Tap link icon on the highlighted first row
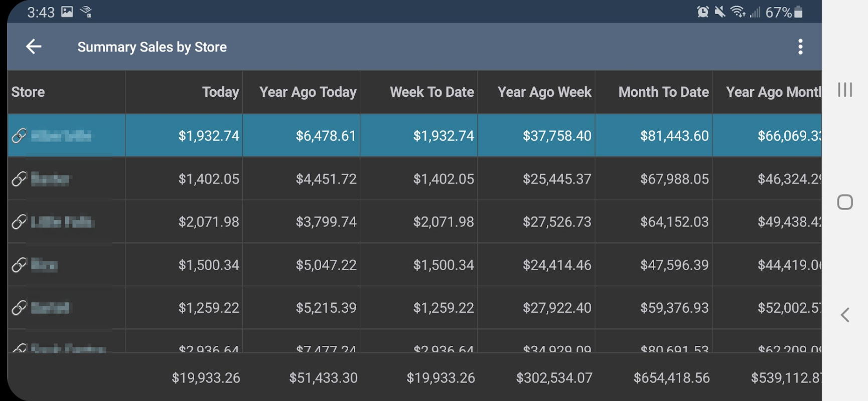This screenshot has height=401, width=868. click(19, 135)
